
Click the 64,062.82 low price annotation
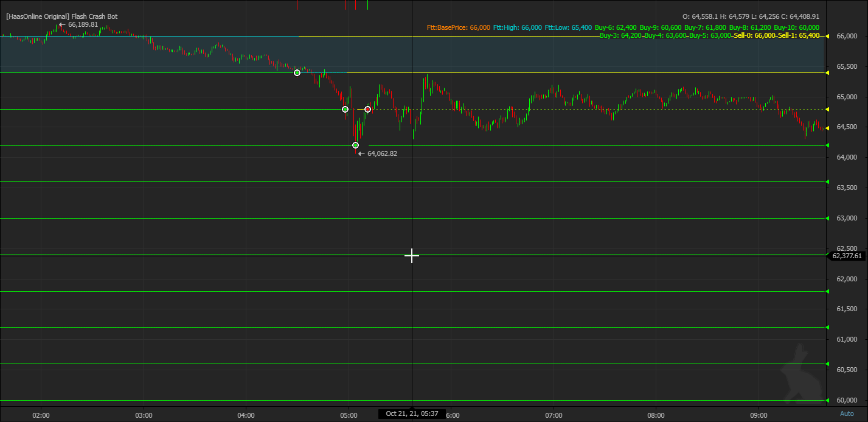(381, 153)
